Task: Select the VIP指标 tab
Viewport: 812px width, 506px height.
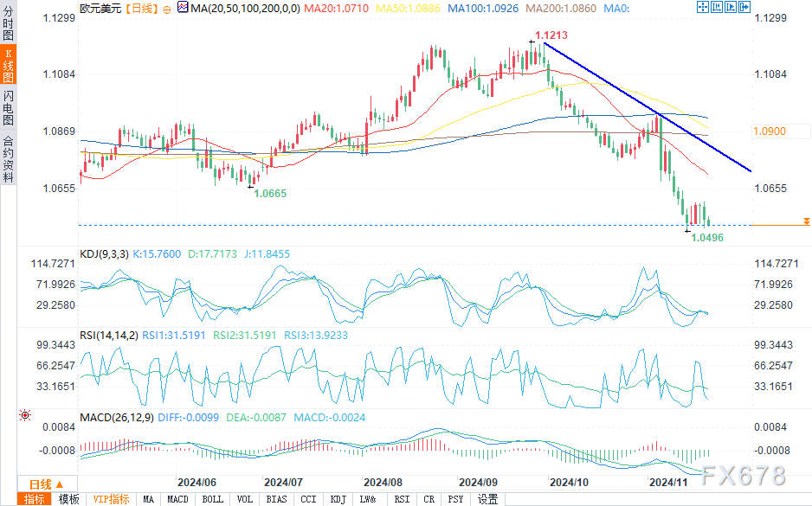Action: pos(112,499)
